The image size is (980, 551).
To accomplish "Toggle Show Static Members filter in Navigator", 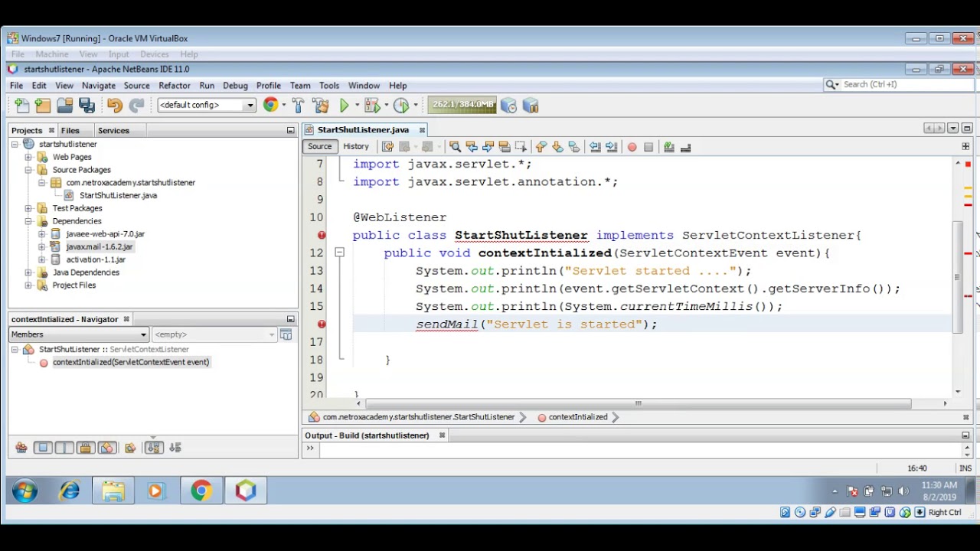I will click(x=64, y=448).
